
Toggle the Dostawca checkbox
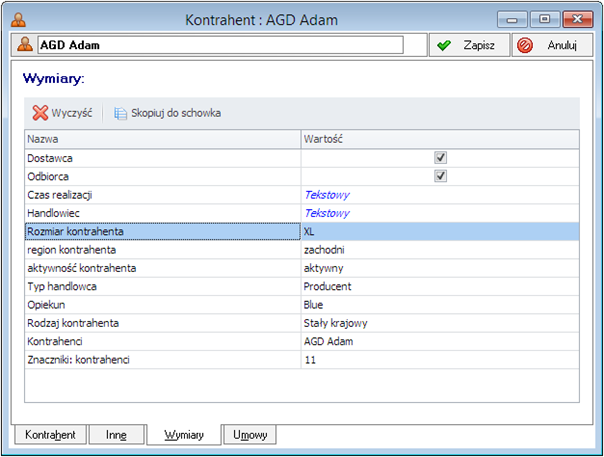pos(440,158)
